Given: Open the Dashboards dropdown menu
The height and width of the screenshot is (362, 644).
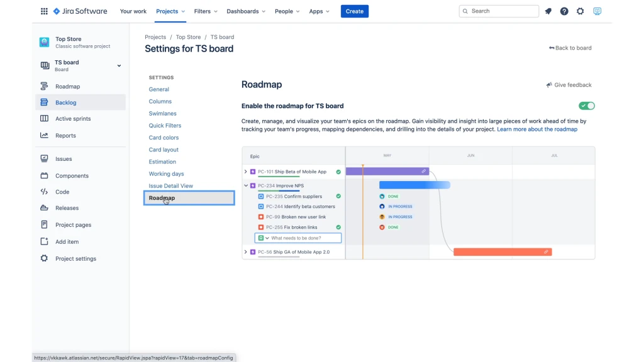Looking at the screenshot, I should pyautogui.click(x=246, y=11).
